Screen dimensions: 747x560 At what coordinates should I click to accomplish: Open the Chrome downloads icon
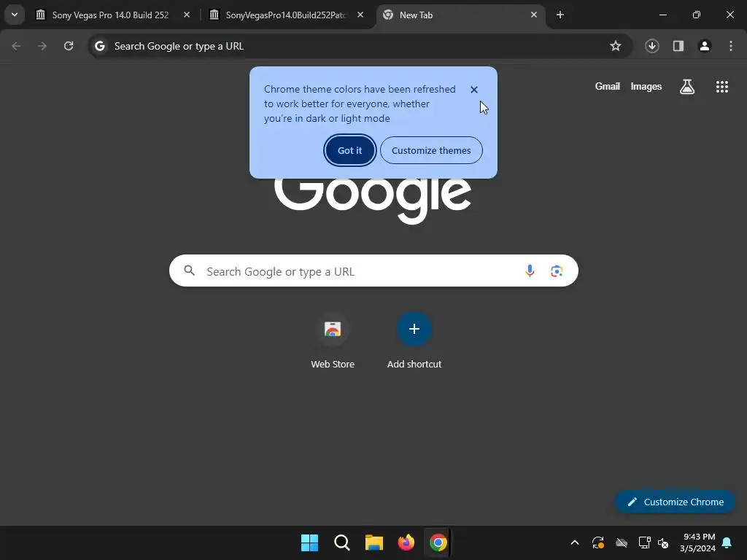(652, 46)
